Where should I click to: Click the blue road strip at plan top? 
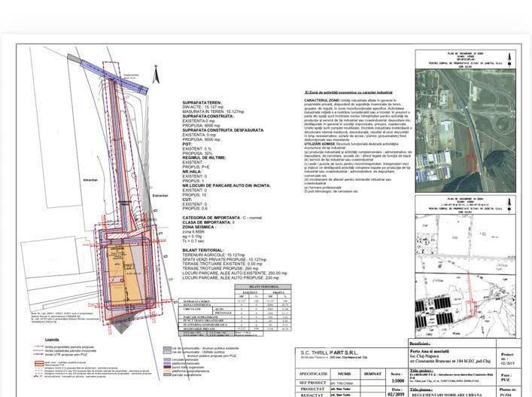(114, 77)
